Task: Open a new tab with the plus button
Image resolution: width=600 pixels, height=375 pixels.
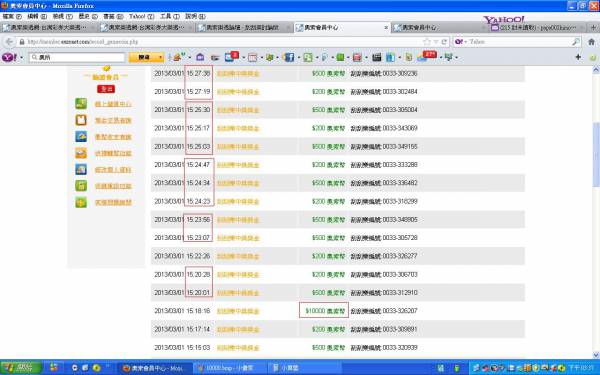Action: tap(593, 28)
